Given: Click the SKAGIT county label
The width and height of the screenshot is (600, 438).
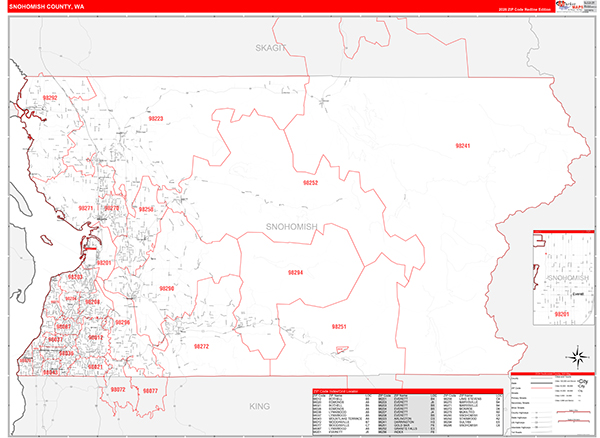Looking at the screenshot, I should pyautogui.click(x=271, y=48).
